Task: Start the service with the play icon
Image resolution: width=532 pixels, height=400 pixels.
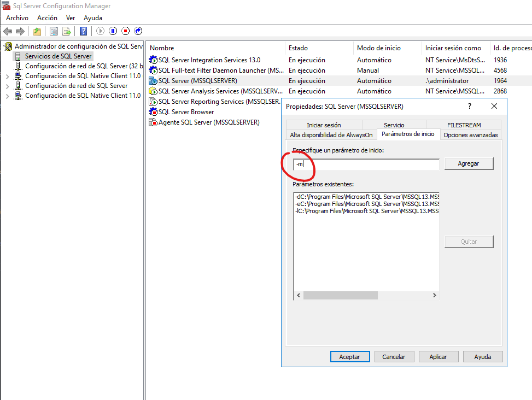Action: coord(100,31)
